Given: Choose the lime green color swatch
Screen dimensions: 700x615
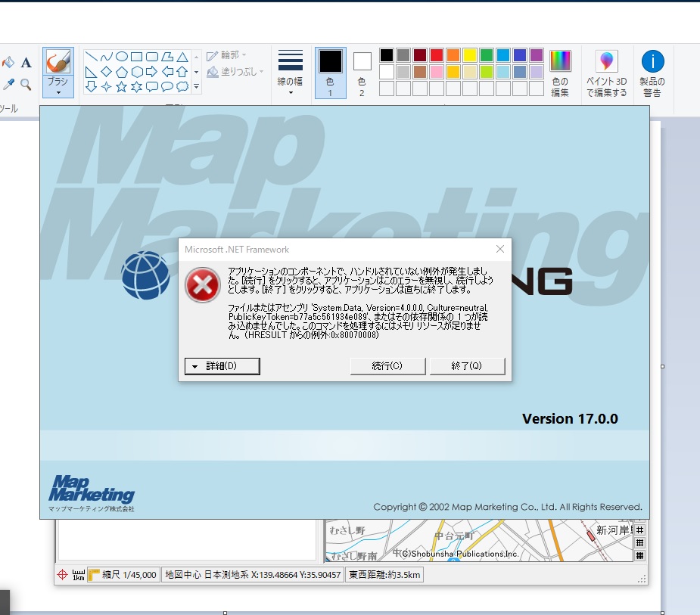Looking at the screenshot, I should (x=487, y=72).
